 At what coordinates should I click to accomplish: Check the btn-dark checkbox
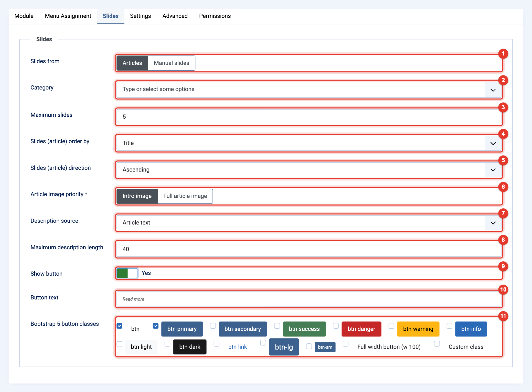point(167,344)
